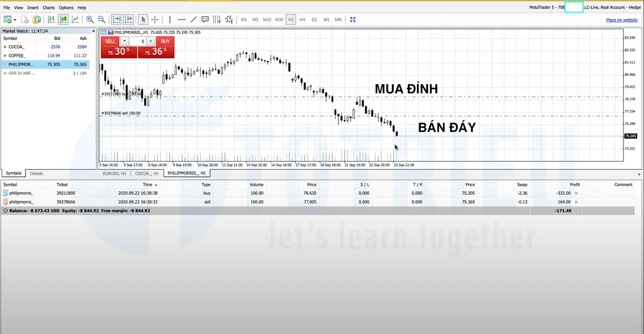Select PHILIPMOR... row in Market Watch
This screenshot has width=644, height=334.
click(45, 64)
